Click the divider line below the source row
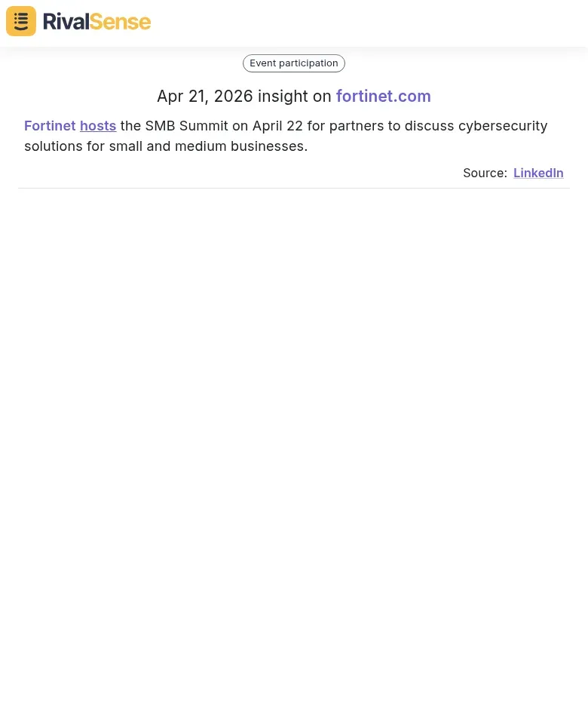The width and height of the screenshot is (588, 724). [x=294, y=189]
